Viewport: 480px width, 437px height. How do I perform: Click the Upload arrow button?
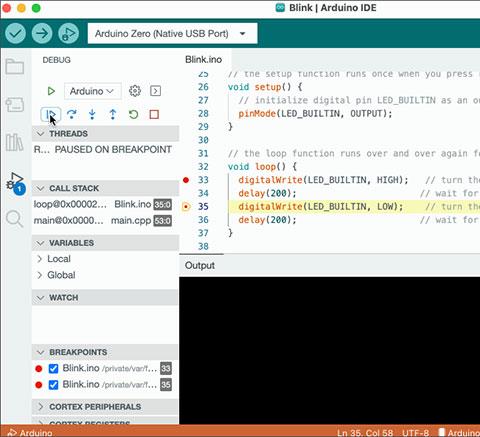[x=42, y=33]
